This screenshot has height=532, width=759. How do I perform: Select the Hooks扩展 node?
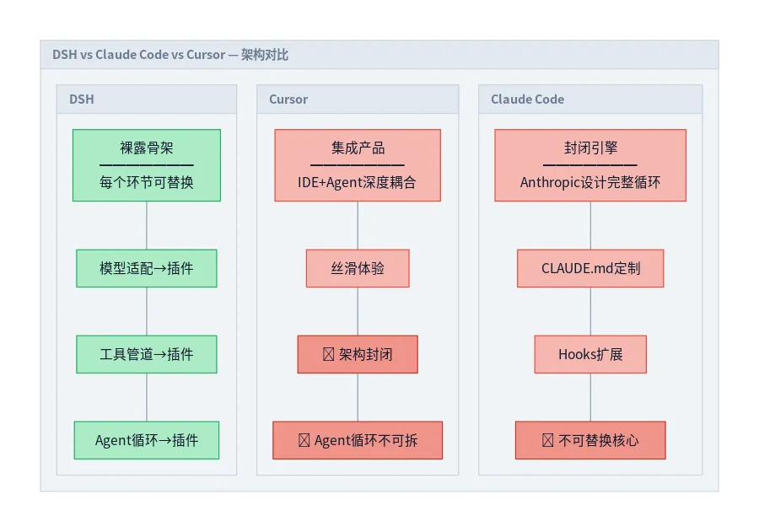coord(590,354)
